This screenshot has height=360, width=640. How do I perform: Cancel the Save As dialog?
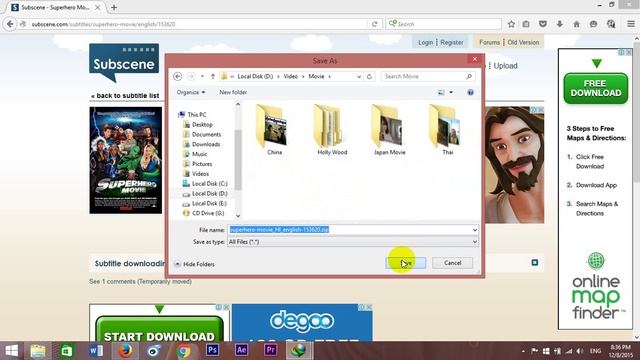[x=453, y=263]
